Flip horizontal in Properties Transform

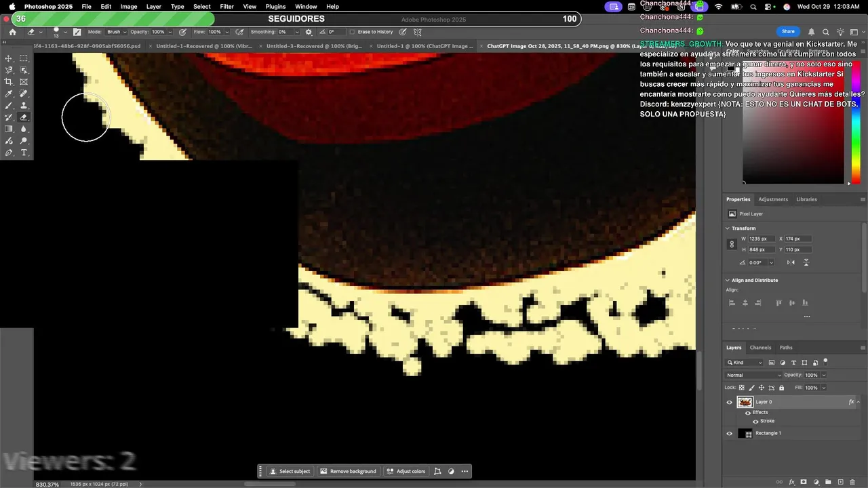pyautogui.click(x=791, y=262)
